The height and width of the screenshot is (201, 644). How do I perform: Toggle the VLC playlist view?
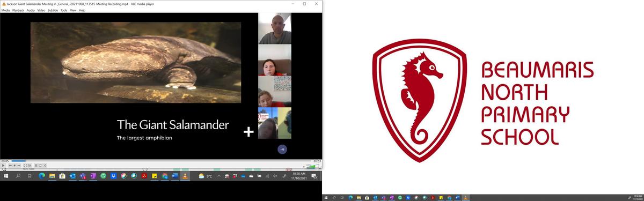(x=36, y=165)
